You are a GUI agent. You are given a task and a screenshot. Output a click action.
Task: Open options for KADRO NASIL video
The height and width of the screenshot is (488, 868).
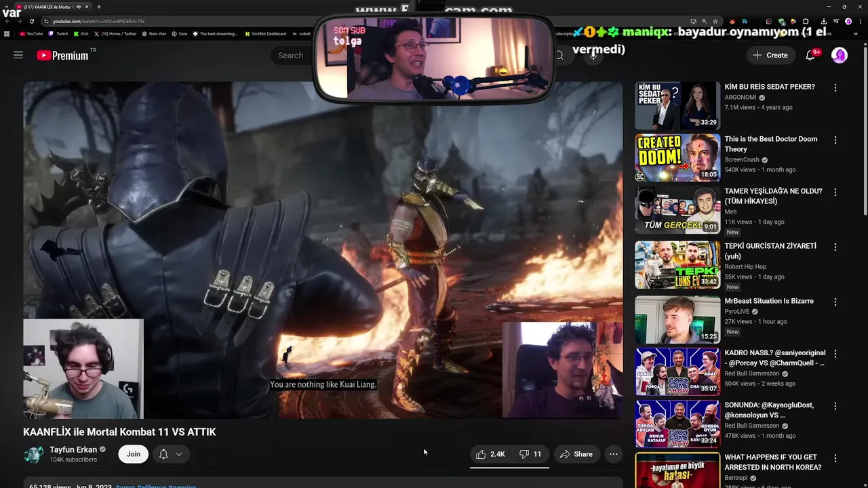tap(835, 354)
